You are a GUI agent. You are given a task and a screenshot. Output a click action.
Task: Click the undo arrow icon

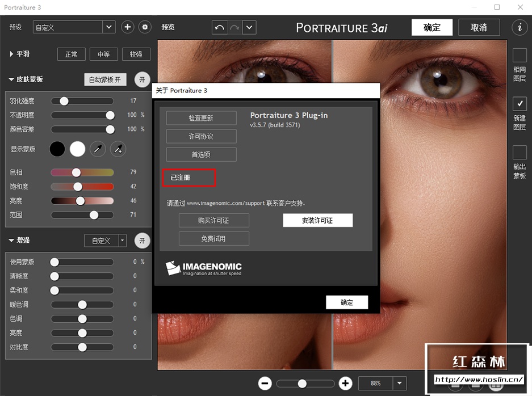(x=220, y=27)
